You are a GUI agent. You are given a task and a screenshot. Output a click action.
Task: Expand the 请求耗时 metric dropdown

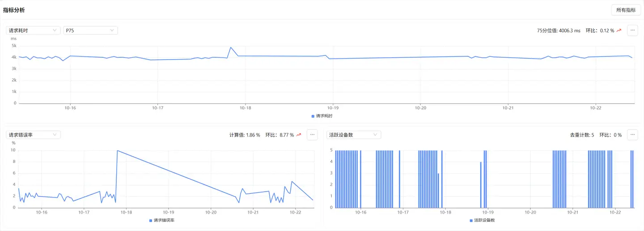pos(33,30)
